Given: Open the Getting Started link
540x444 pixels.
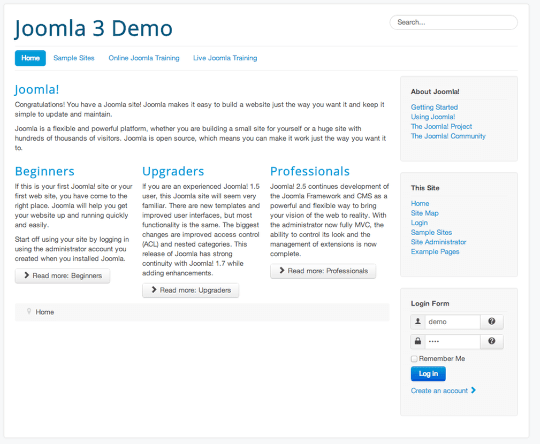Looking at the screenshot, I should 434,107.
